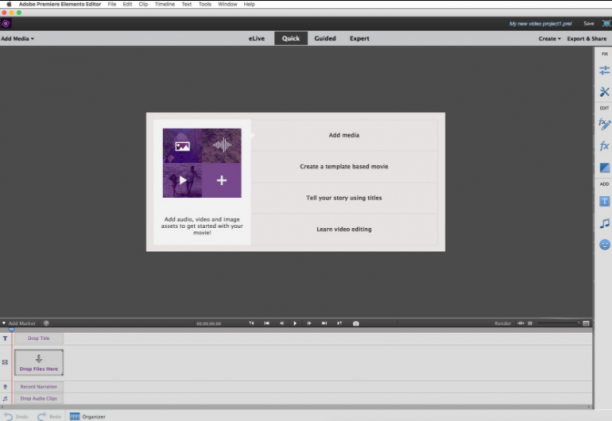The height and width of the screenshot is (421, 612).
Task: Open the Help menu
Action: [x=249, y=4]
